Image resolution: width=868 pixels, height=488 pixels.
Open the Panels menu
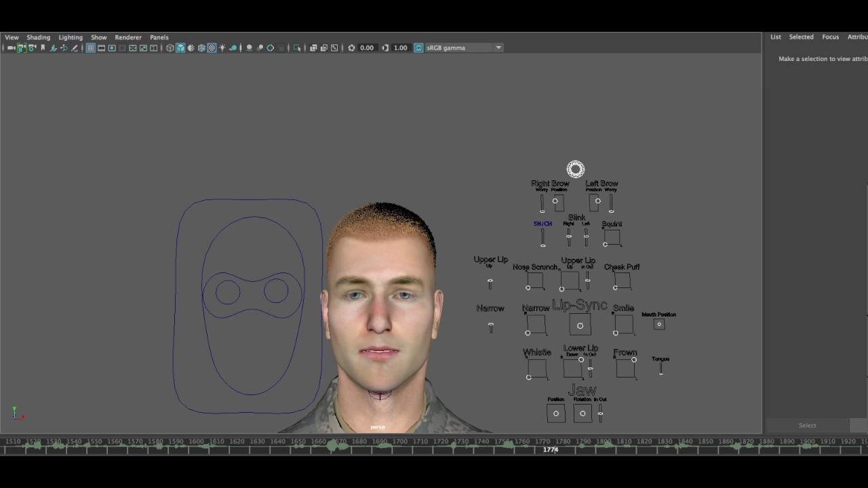[159, 37]
